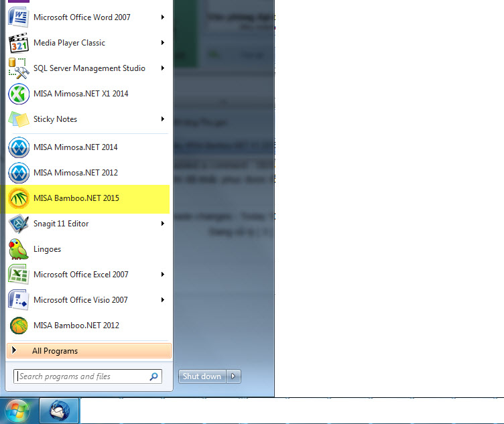
Task: Select the "SQL Server Management Studio" label
Action: 89,68
